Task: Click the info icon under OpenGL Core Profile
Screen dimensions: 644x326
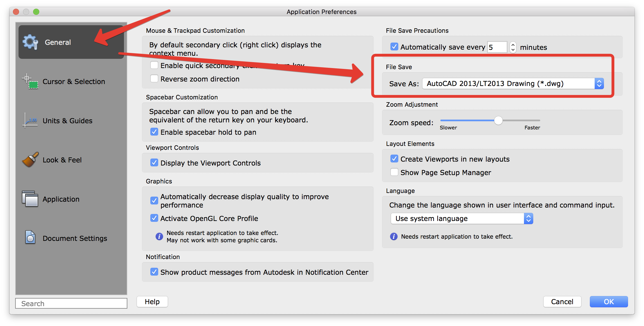Action: [x=159, y=236]
